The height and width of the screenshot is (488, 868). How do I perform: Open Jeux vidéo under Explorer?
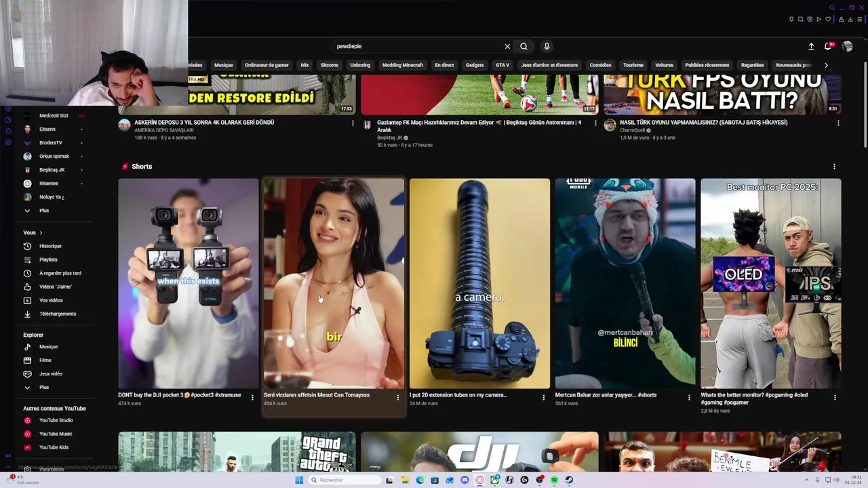tap(51, 374)
